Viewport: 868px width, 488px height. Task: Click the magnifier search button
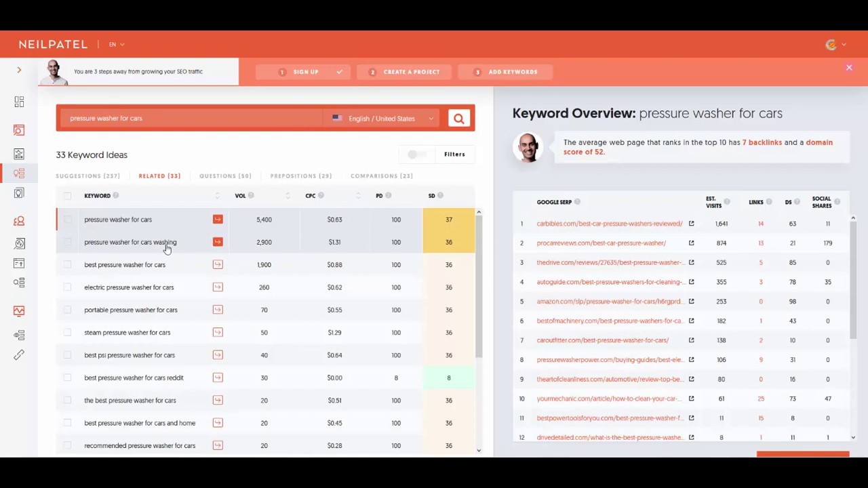coord(459,119)
